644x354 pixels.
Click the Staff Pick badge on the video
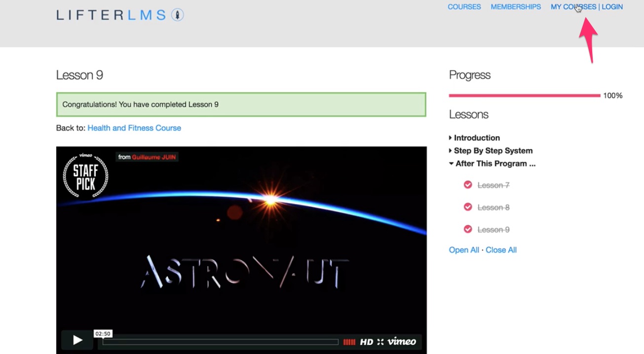coord(85,175)
